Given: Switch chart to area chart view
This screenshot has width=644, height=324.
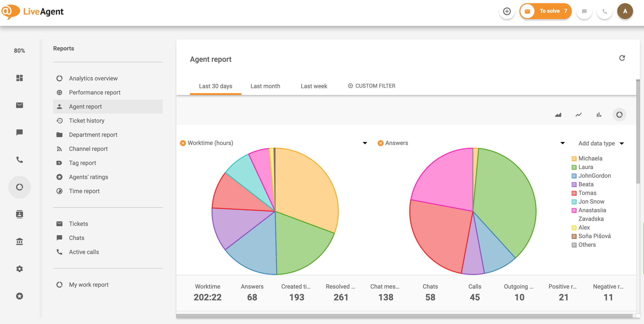Looking at the screenshot, I should click(x=558, y=115).
